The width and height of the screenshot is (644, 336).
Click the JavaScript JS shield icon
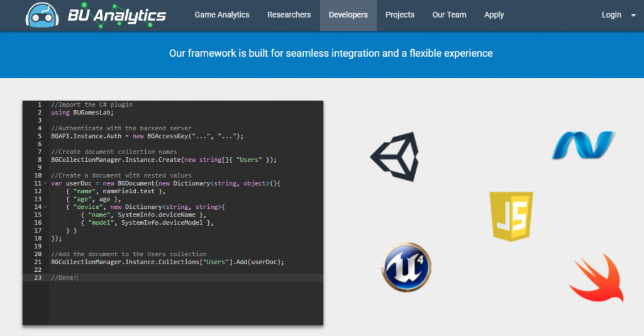[511, 216]
